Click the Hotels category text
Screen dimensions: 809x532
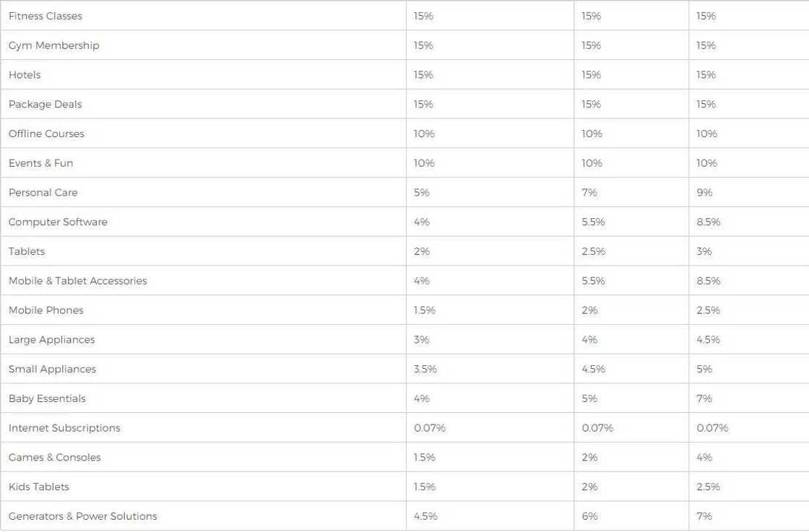click(x=25, y=75)
